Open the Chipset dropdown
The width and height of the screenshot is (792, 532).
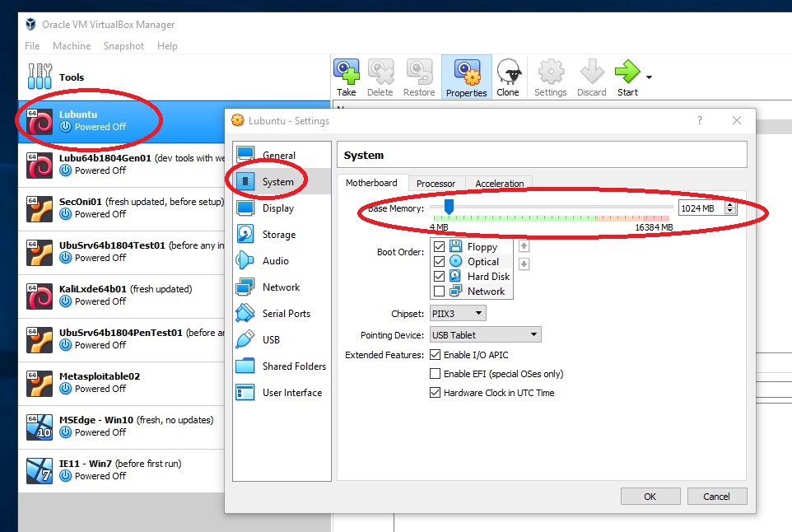tap(458, 313)
